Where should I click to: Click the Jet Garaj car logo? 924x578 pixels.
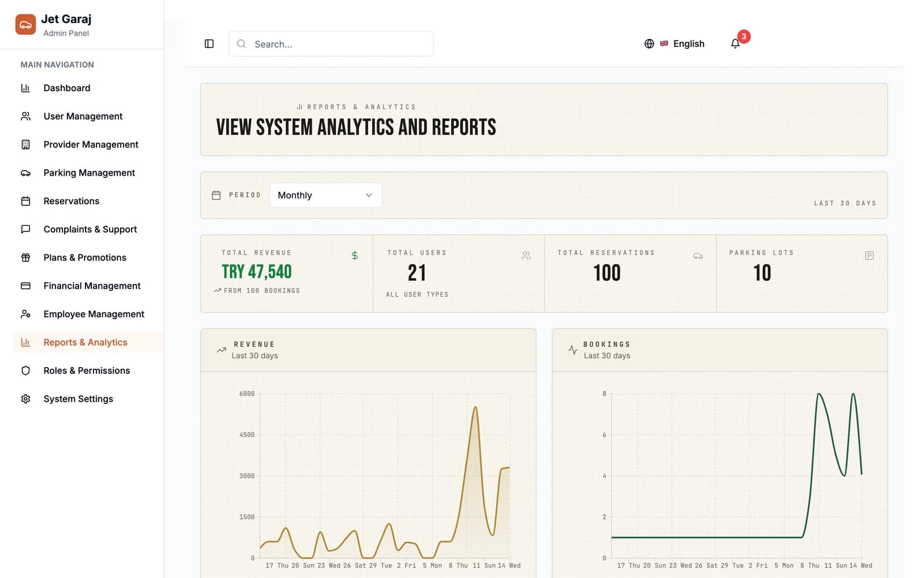(25, 25)
